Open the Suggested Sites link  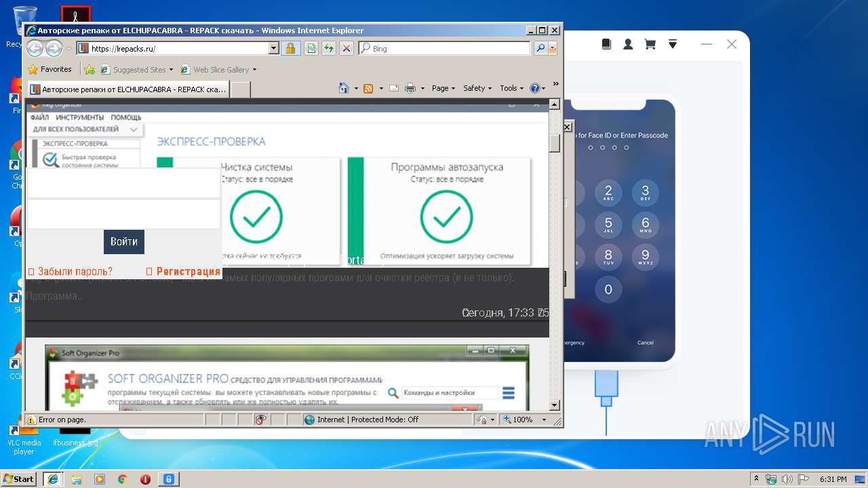coord(136,69)
